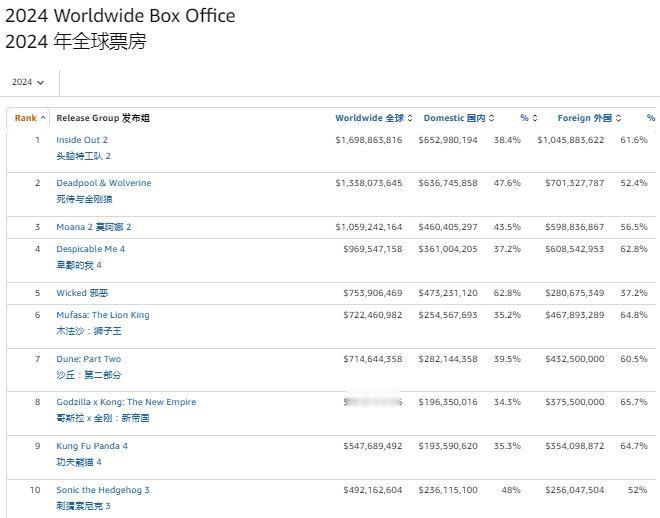Click sort arrows icon next to Domestic

click(x=491, y=118)
